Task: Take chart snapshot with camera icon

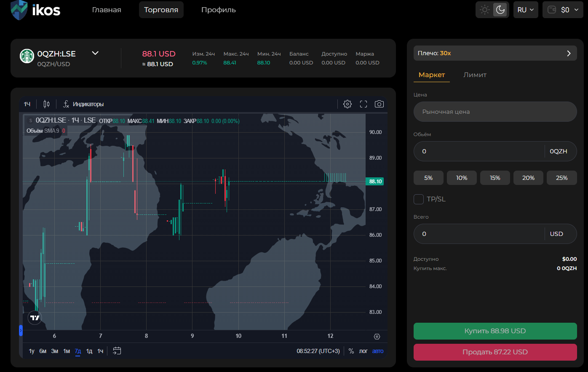Action: click(x=379, y=104)
